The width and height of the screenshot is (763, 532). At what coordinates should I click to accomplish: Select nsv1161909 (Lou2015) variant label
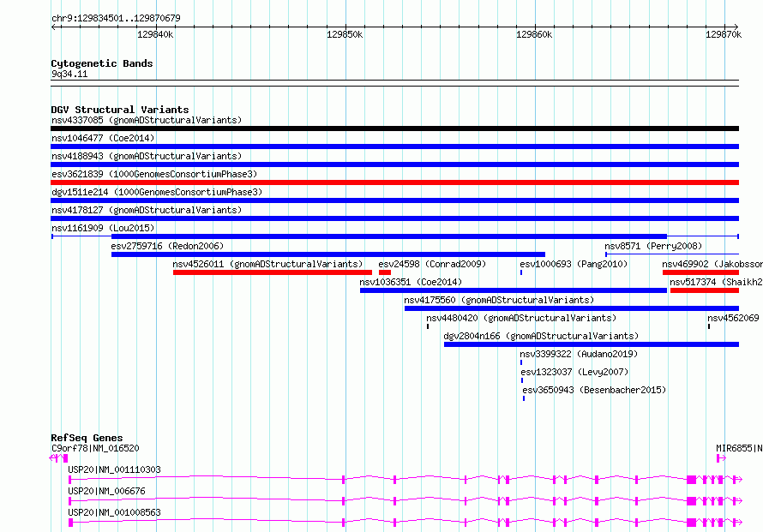tap(103, 228)
